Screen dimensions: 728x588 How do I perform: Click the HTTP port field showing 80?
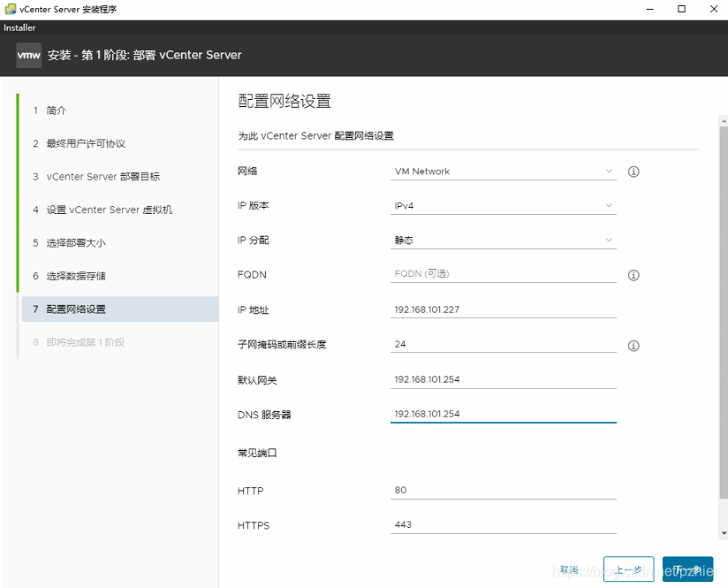pos(504,491)
